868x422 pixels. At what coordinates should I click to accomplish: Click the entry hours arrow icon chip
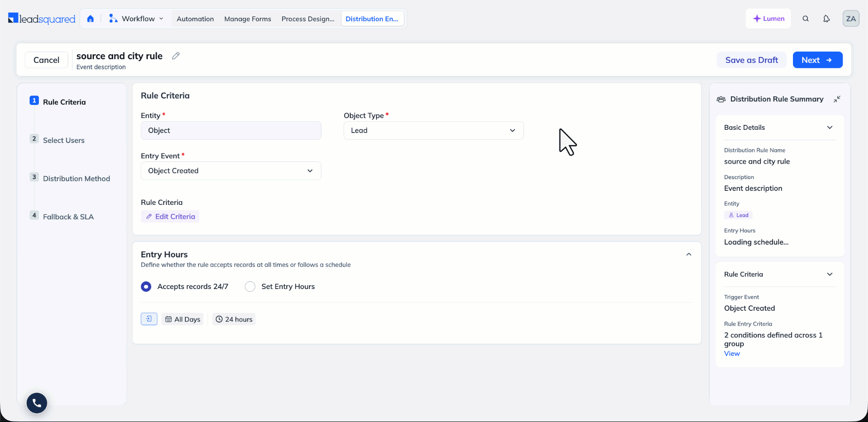(149, 319)
